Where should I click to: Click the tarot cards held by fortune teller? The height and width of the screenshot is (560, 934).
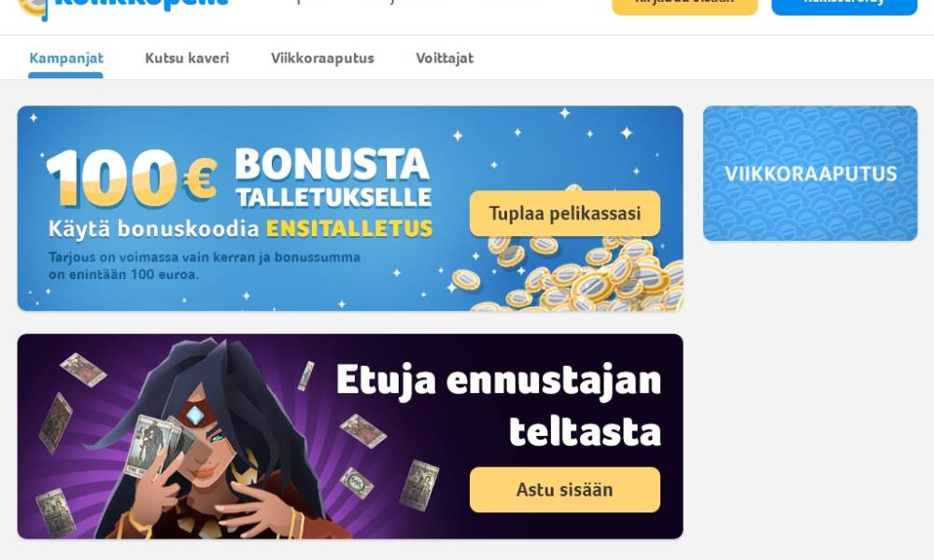tap(158, 445)
